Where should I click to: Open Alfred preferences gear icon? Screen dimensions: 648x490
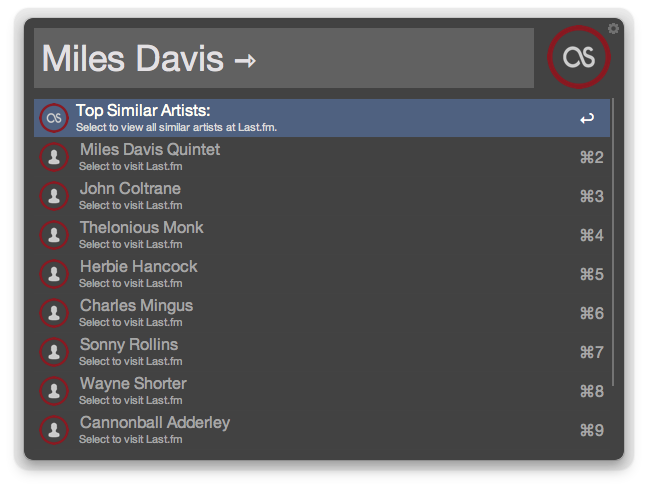pos(614,28)
